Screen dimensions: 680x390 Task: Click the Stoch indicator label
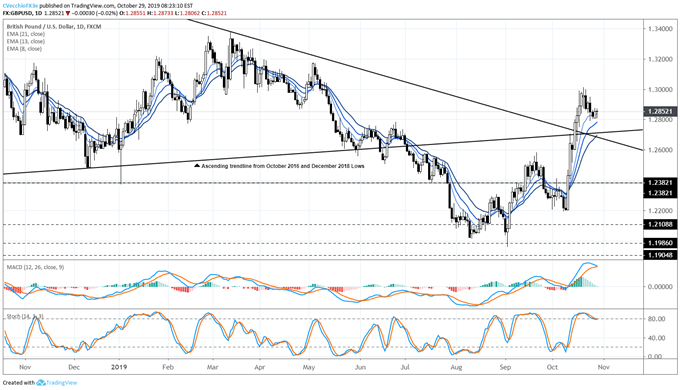click(25, 317)
